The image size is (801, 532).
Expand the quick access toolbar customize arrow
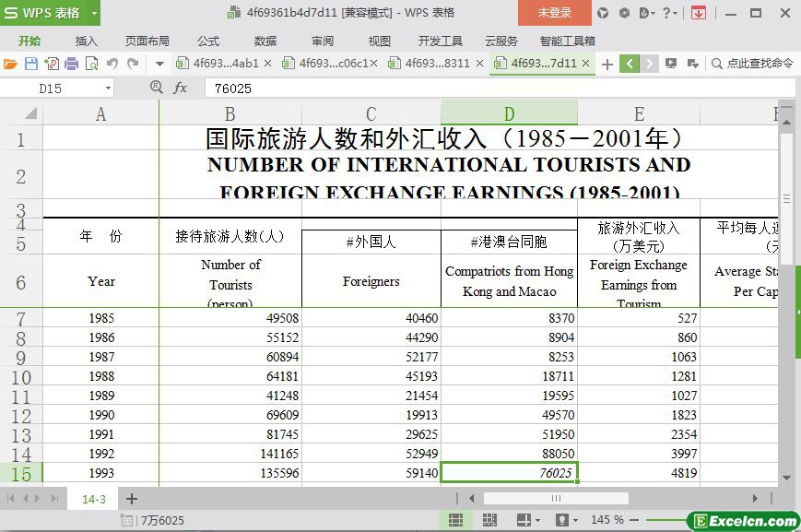(x=159, y=64)
